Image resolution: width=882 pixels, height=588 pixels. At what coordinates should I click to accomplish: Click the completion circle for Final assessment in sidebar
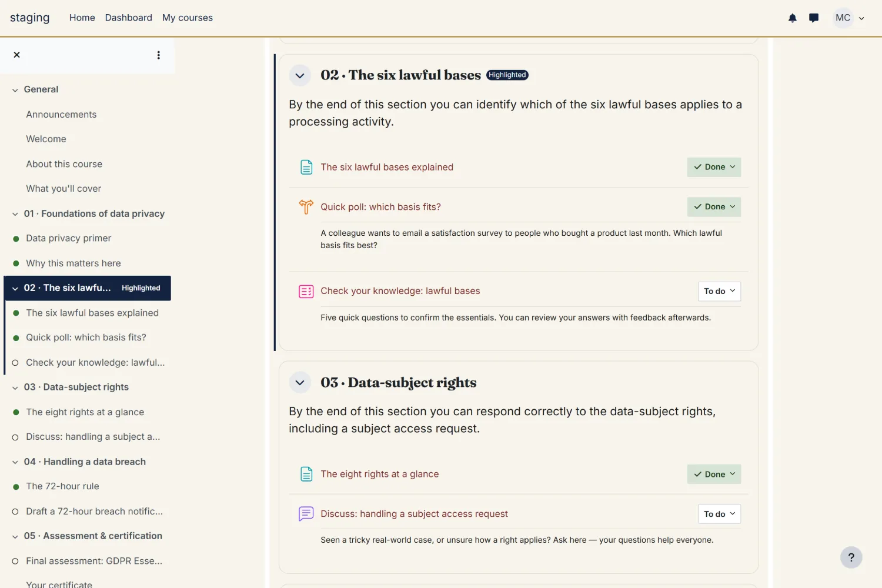coord(15,561)
